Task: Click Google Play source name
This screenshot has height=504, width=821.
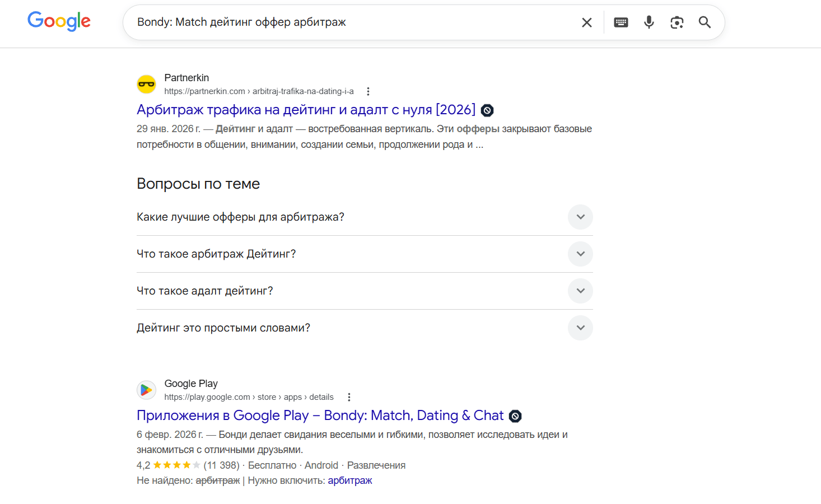Action: pos(191,384)
